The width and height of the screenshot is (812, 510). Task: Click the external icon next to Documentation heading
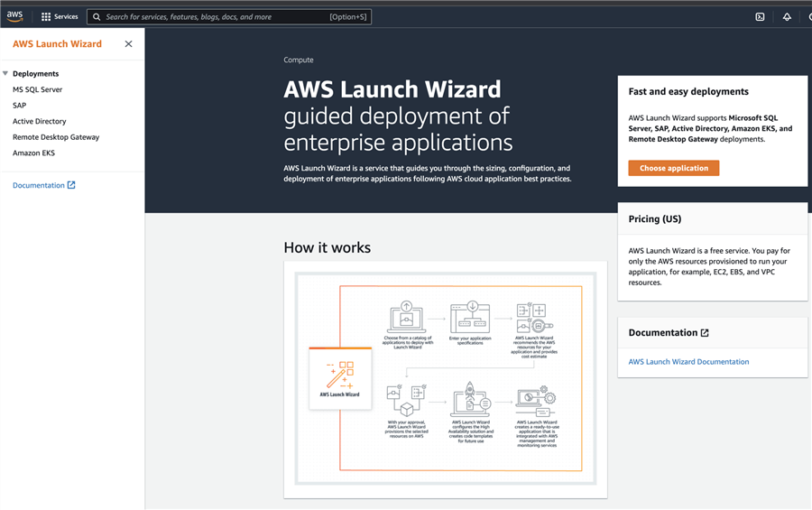click(x=705, y=333)
